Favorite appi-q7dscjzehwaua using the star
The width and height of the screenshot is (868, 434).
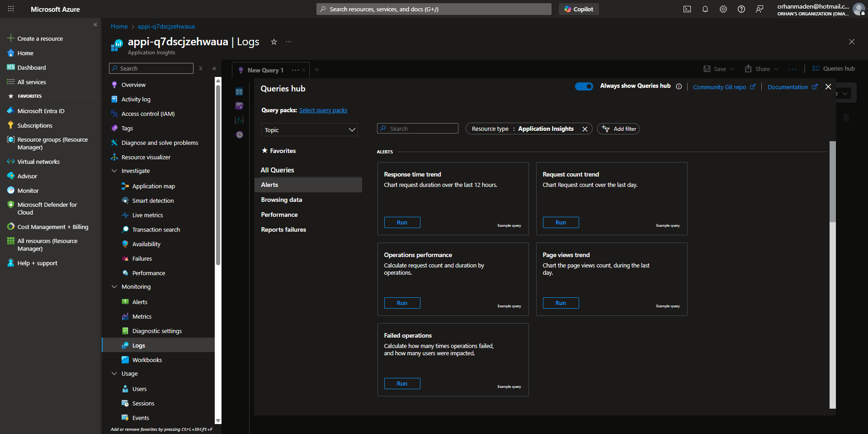274,42
